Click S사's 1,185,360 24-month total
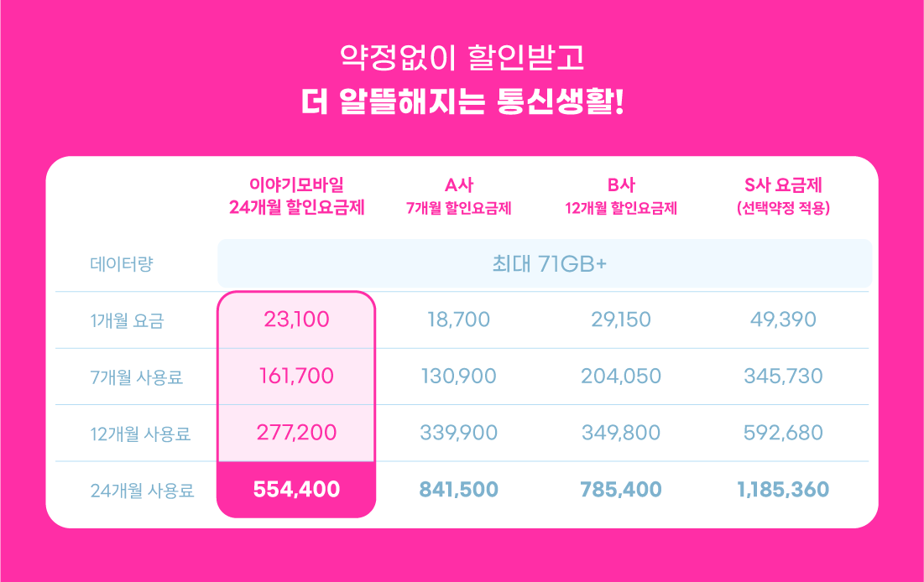924x582 pixels. click(783, 490)
